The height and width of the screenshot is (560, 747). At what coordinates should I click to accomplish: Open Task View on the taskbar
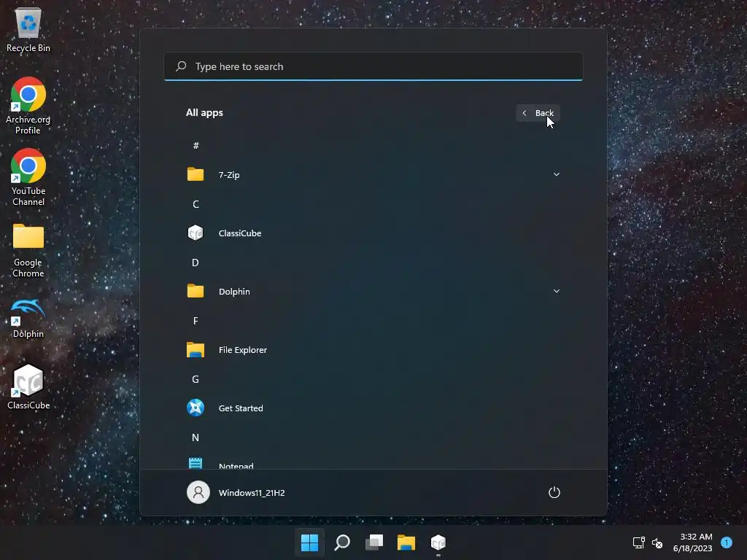coord(374,542)
